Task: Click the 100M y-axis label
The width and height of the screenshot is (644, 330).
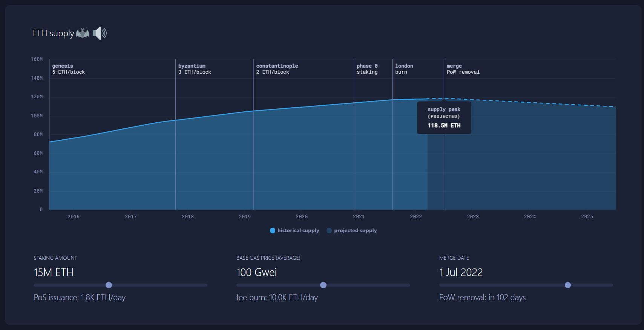Action: [37, 116]
